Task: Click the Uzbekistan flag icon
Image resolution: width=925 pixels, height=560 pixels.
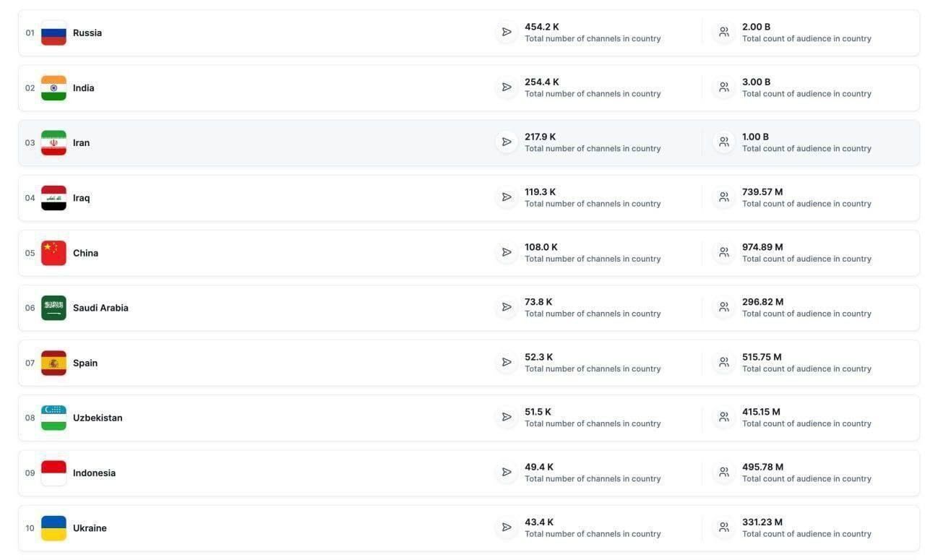Action: [53, 418]
